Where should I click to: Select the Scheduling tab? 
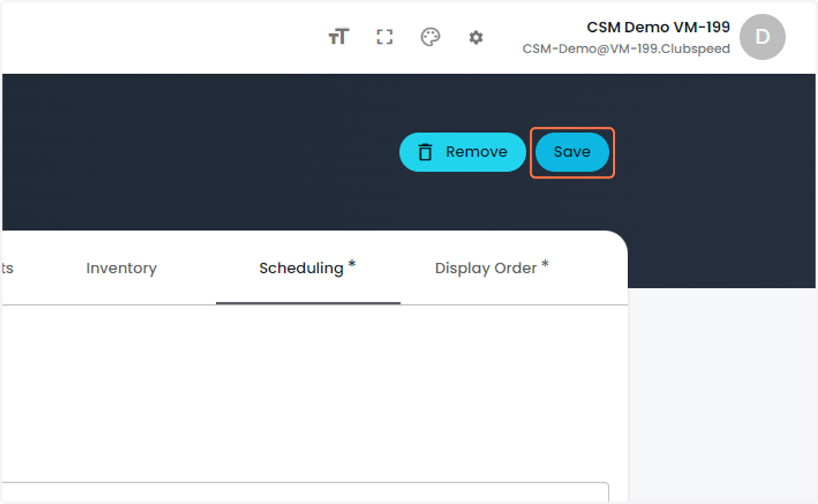coord(308,268)
